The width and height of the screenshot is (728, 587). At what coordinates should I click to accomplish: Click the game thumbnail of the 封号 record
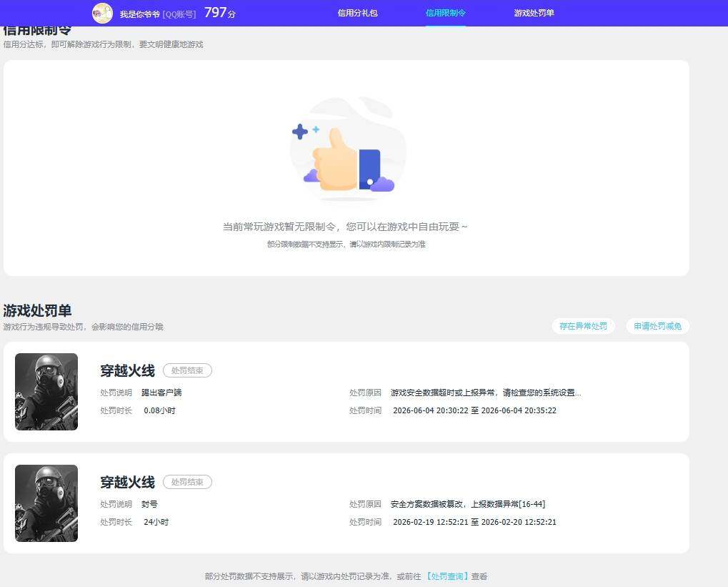[46, 503]
